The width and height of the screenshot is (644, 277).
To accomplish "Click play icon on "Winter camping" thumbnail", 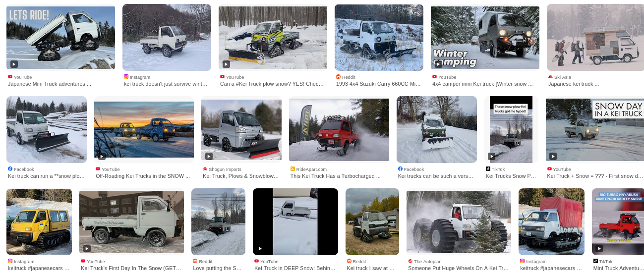I will pyautogui.click(x=438, y=64).
